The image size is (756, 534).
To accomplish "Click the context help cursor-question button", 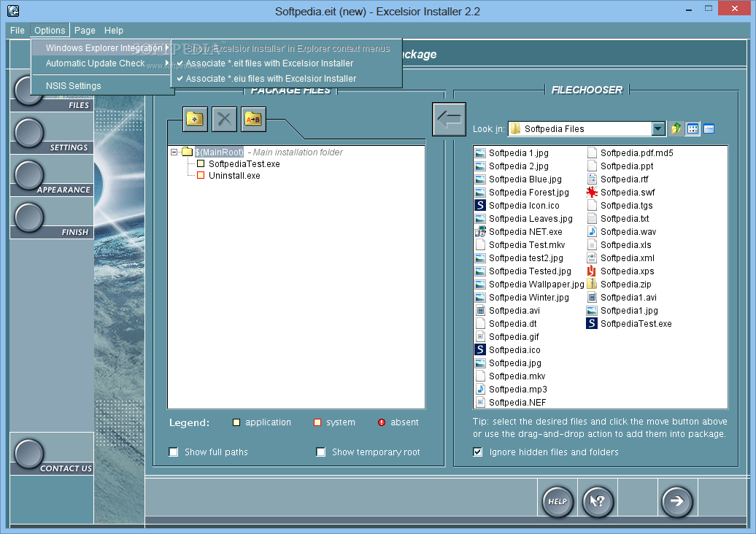I will (x=598, y=501).
